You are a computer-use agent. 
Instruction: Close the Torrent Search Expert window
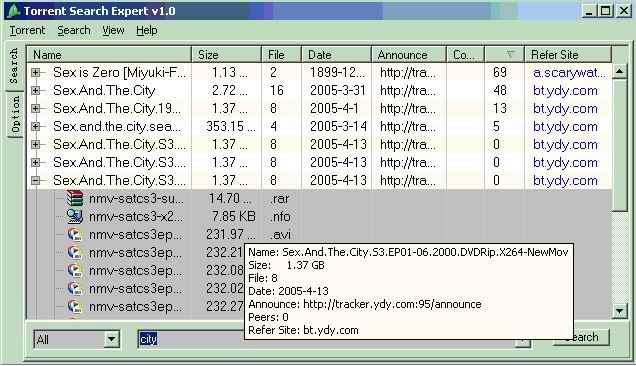623,11
